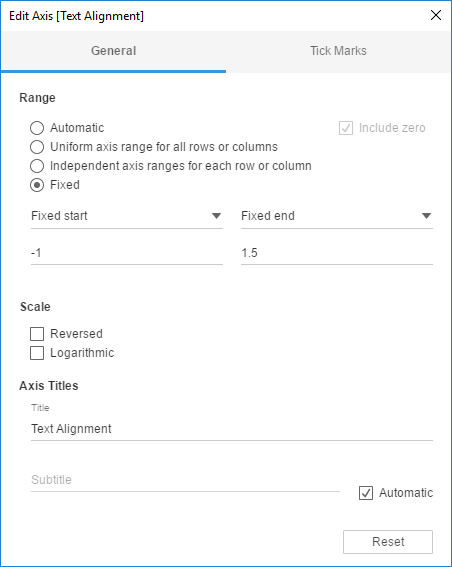Image resolution: width=452 pixels, height=567 pixels.
Task: Close the Edit Axis dialog
Action: tap(436, 15)
